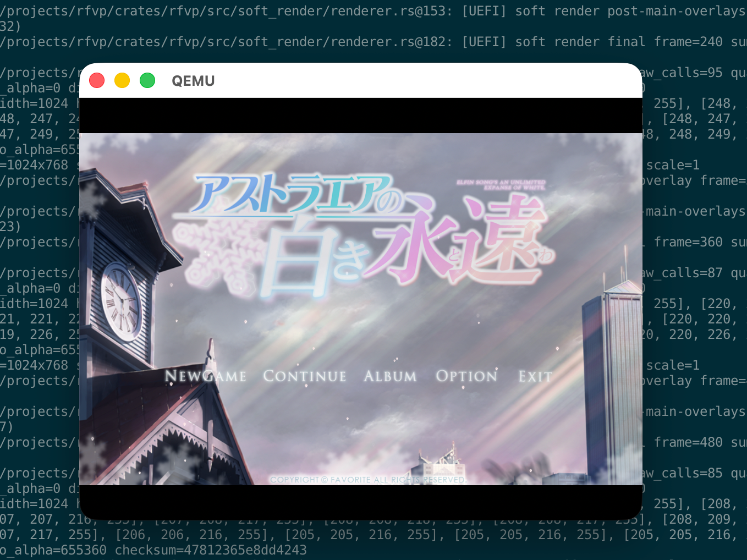The width and height of the screenshot is (747, 560).
Task: Click the QEMU window title text
Action: (x=193, y=81)
